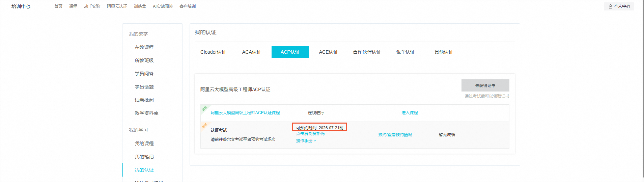Open 动手实验 in top navigation

(x=92, y=6)
